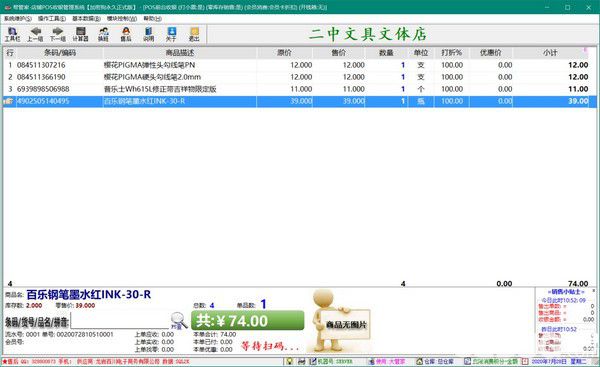Open the 工具栏 toolbar icon

12,34
